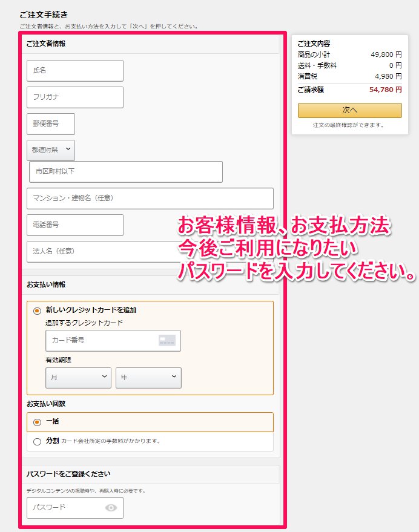The height and width of the screenshot is (532, 419).
Task: Click the 商品の小計 label
Action: [314, 54]
